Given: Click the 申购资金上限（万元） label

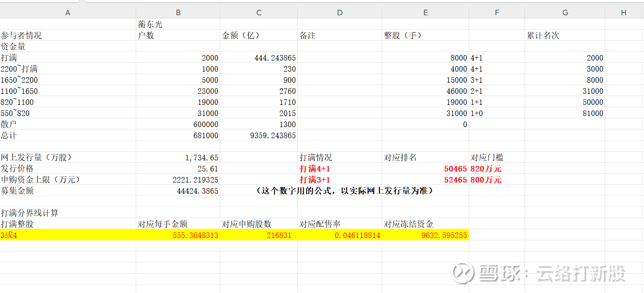Looking at the screenshot, I should (x=68, y=180).
